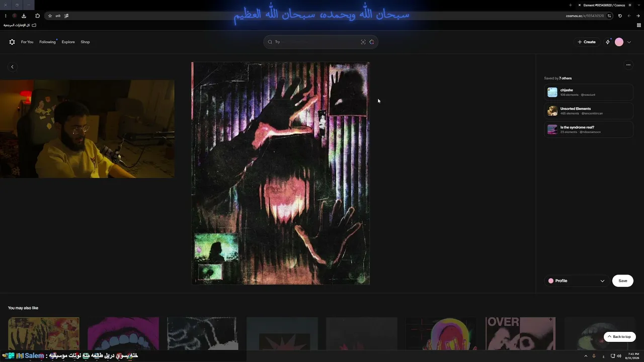Open the main dark collage artwork image
The height and width of the screenshot is (362, 644).
coord(281,173)
